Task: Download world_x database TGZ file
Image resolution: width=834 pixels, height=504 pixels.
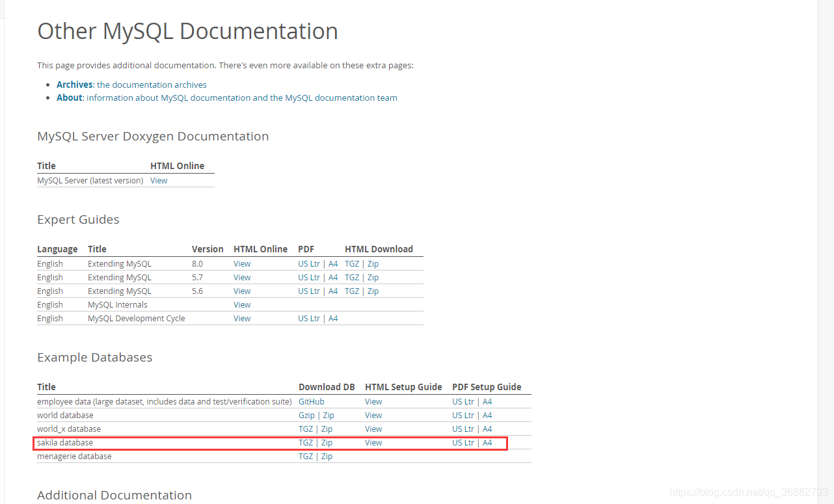Action: pyautogui.click(x=306, y=429)
